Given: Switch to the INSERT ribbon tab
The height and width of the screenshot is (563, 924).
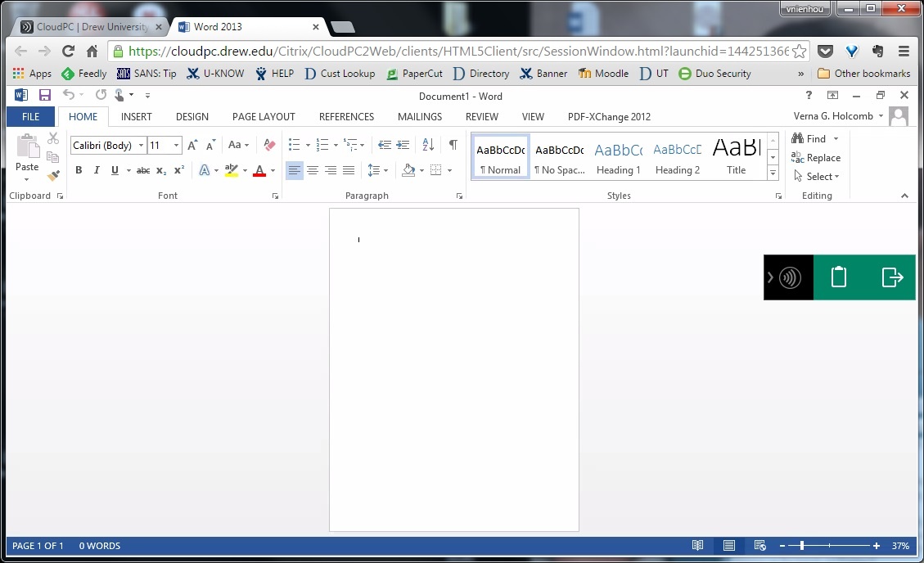Looking at the screenshot, I should tap(137, 117).
